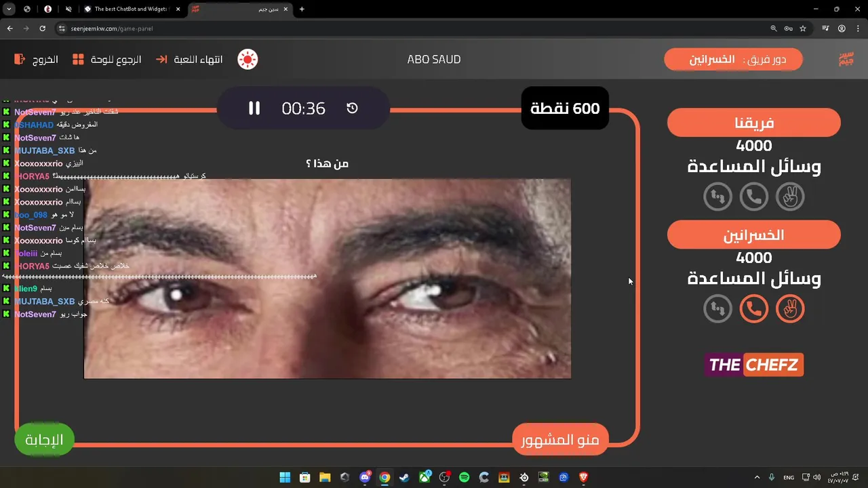
Task: Click the ENG language indicator
Action: [x=789, y=477]
